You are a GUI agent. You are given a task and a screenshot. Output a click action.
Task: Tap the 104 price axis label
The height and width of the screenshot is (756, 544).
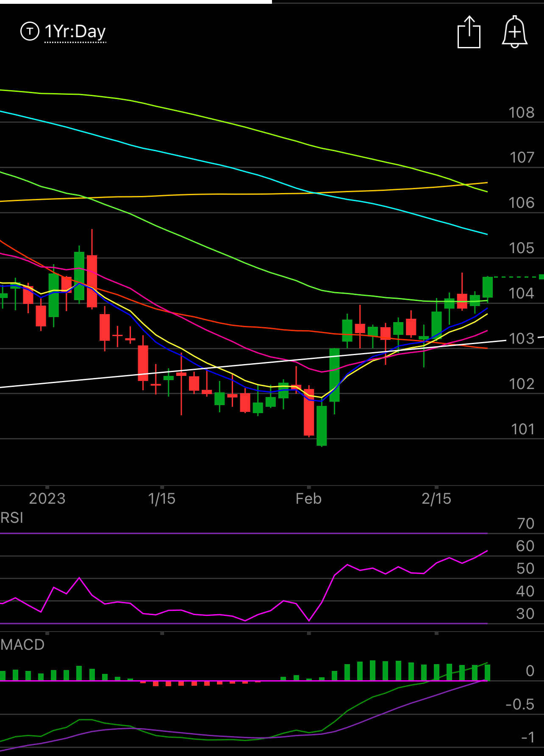522,293
